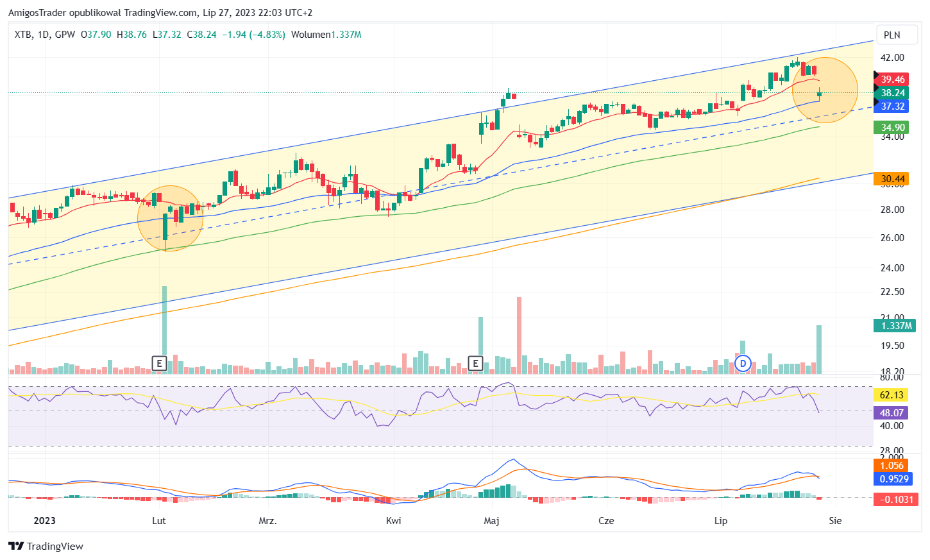Click the close value C38.24
The width and height of the screenshot is (930, 560).
(x=201, y=35)
